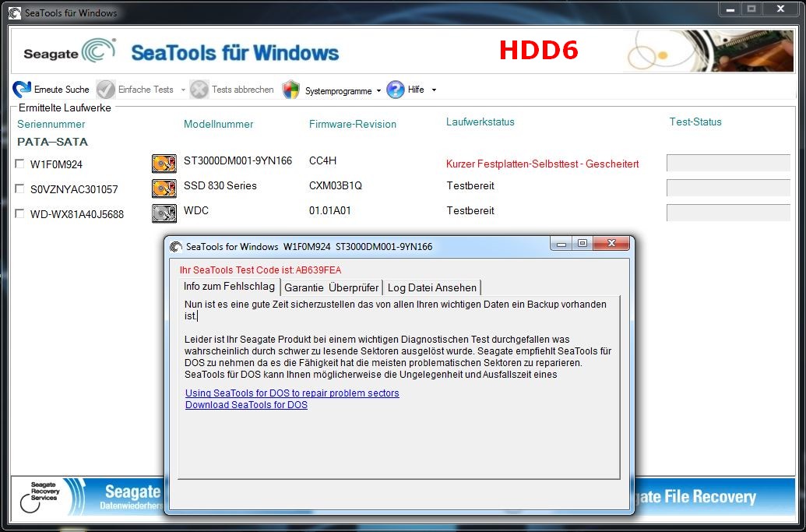Image resolution: width=806 pixels, height=532 pixels.
Task: Click the Erneute Suche label
Action: (x=62, y=90)
